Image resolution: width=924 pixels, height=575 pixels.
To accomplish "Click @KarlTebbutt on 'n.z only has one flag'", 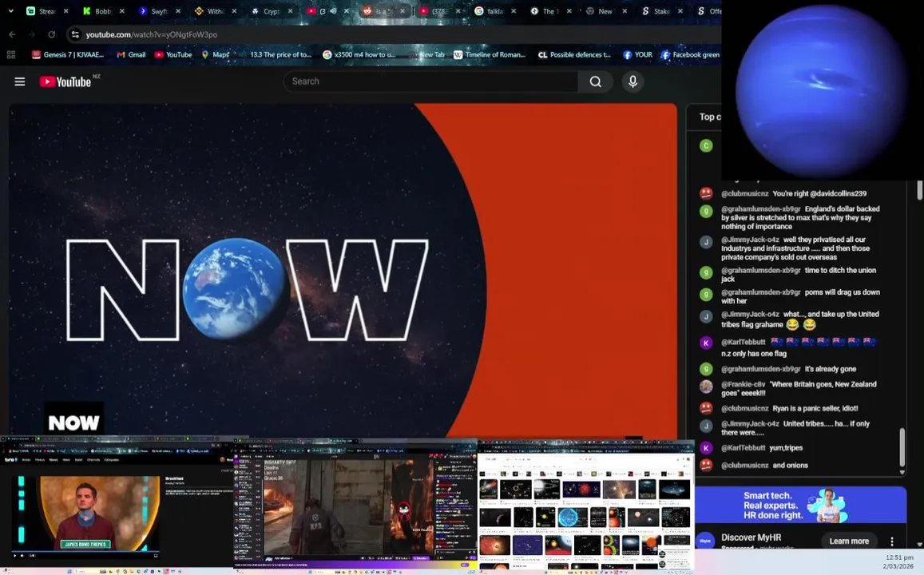I will click(743, 343).
